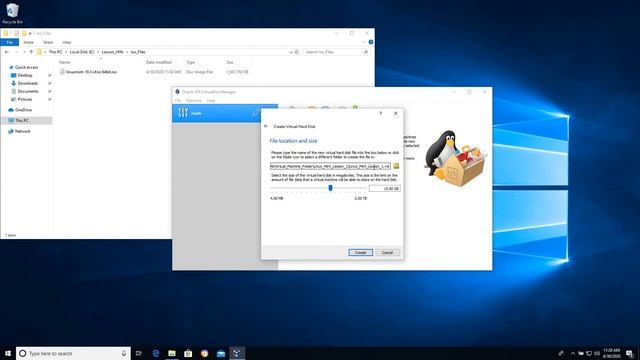This screenshot has height=360, width=640.
Task: Collapse the File Explorer ribbon chevron
Action: (364, 42)
